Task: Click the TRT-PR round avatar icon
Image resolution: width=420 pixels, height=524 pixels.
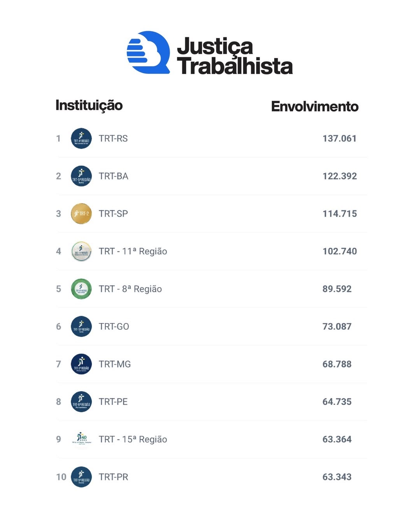Action: click(81, 477)
